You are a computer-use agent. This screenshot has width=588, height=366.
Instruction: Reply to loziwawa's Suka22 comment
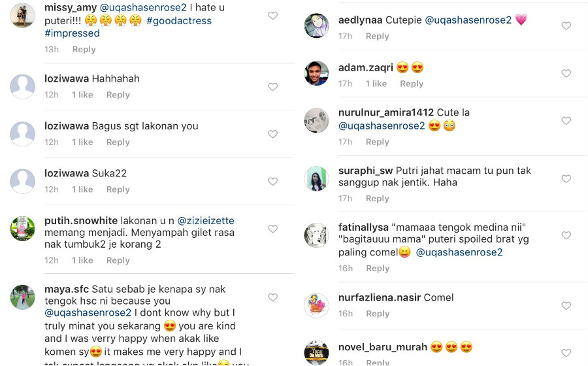118,190
